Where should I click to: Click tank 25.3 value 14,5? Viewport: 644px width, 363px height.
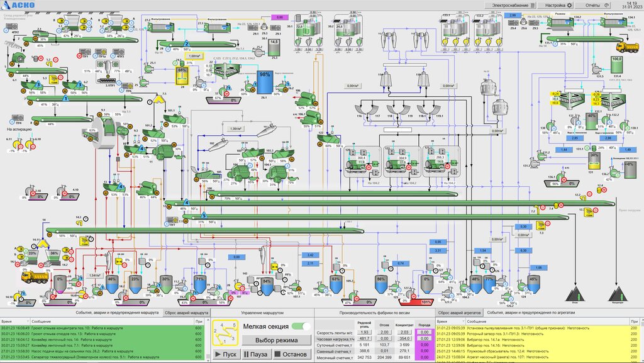point(274,42)
